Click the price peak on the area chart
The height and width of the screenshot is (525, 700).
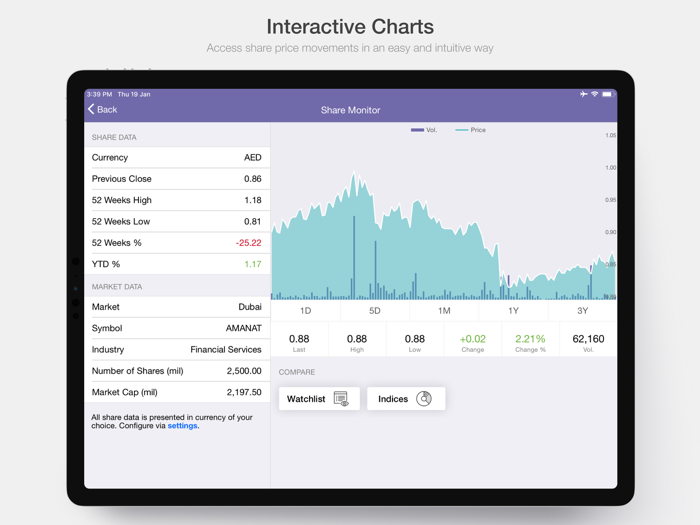pos(354,174)
